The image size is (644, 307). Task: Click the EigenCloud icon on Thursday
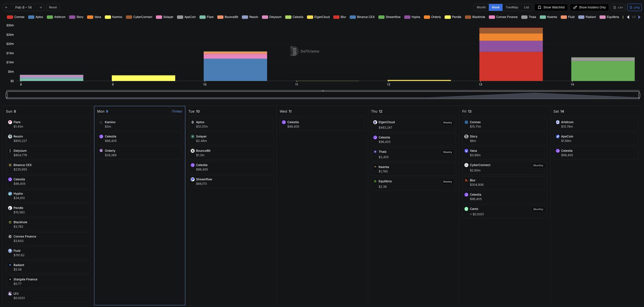point(375,122)
